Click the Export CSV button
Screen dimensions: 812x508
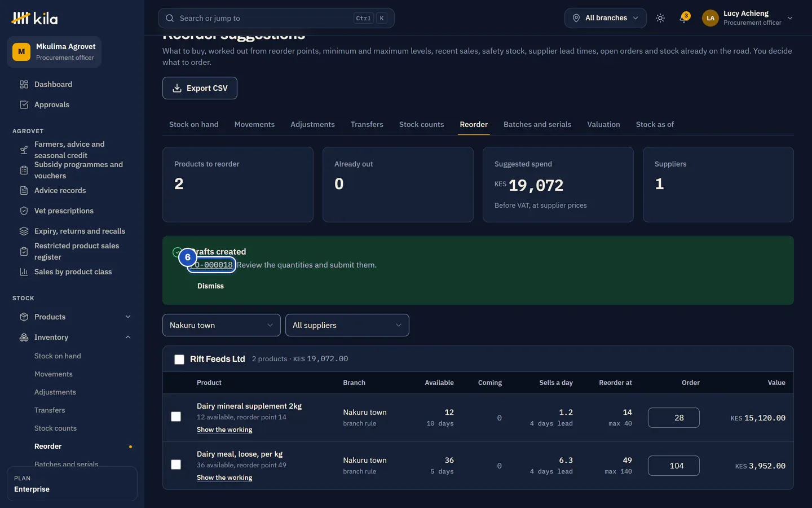coord(200,88)
